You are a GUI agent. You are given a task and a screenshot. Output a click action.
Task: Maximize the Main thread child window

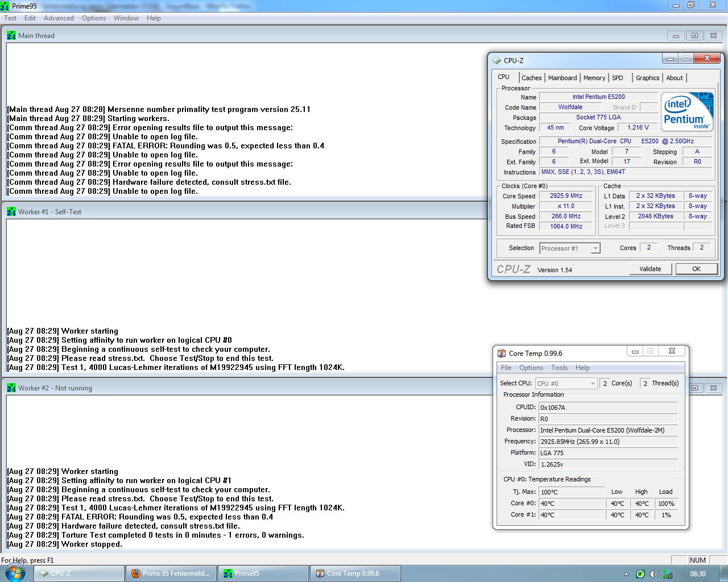point(694,35)
